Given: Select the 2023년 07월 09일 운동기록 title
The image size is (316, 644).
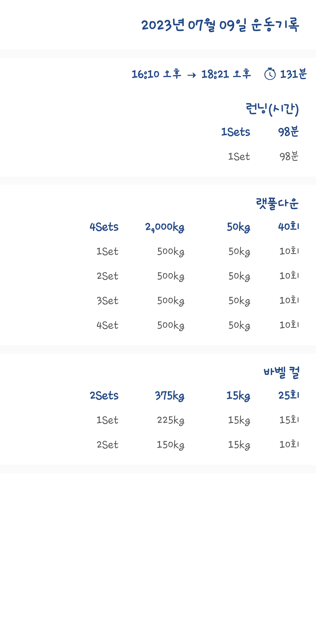Looking at the screenshot, I should pyautogui.click(x=220, y=25).
